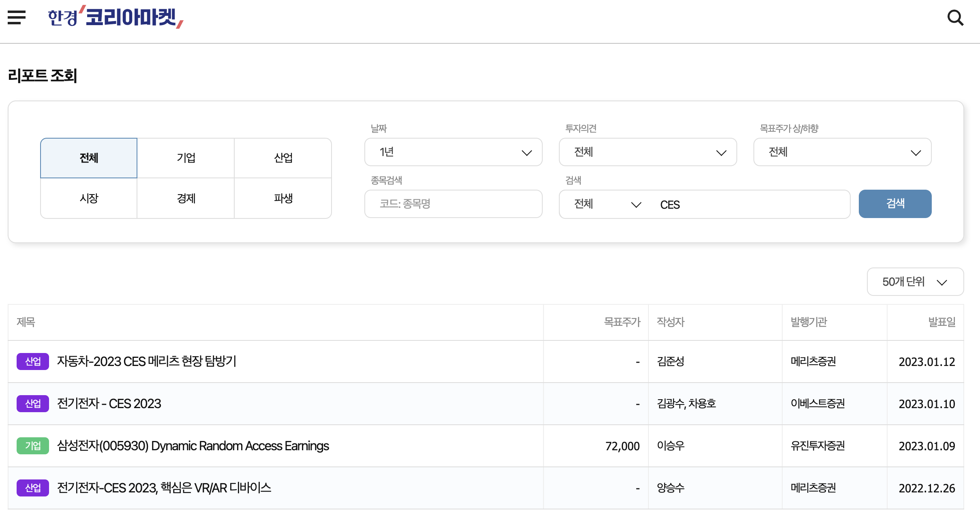This screenshot has width=980, height=522.
Task: Click the green 기업 badge on 삼성전자 row
Action: (x=33, y=446)
